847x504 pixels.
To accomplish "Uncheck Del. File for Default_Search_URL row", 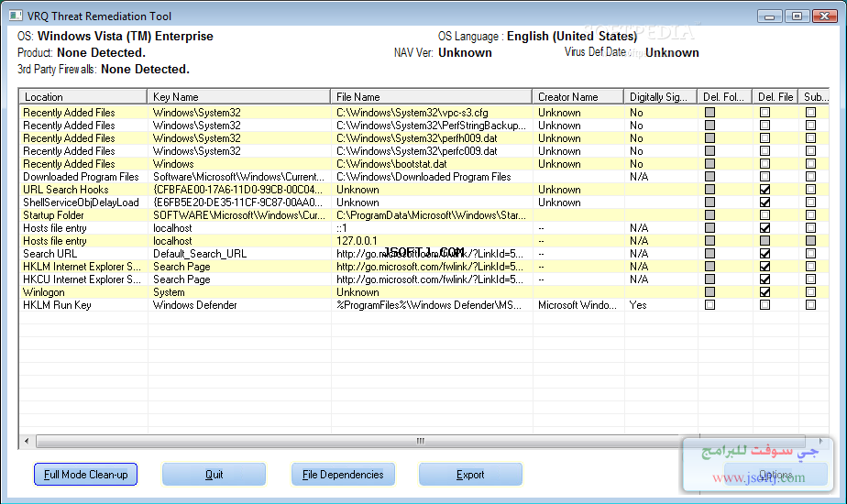I will point(764,254).
